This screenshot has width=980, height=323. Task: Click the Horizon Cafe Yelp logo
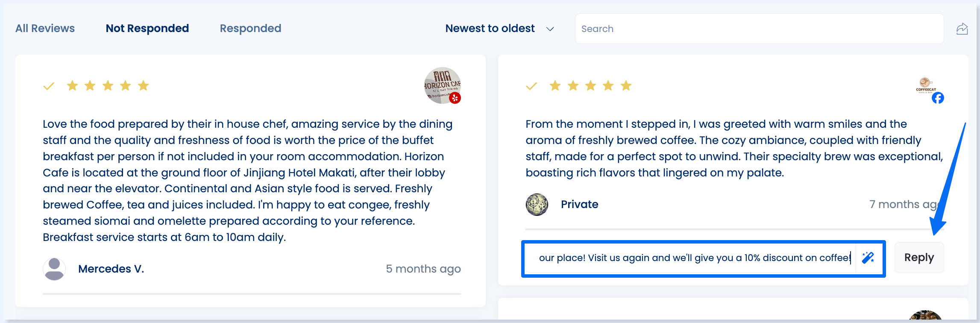click(x=442, y=85)
